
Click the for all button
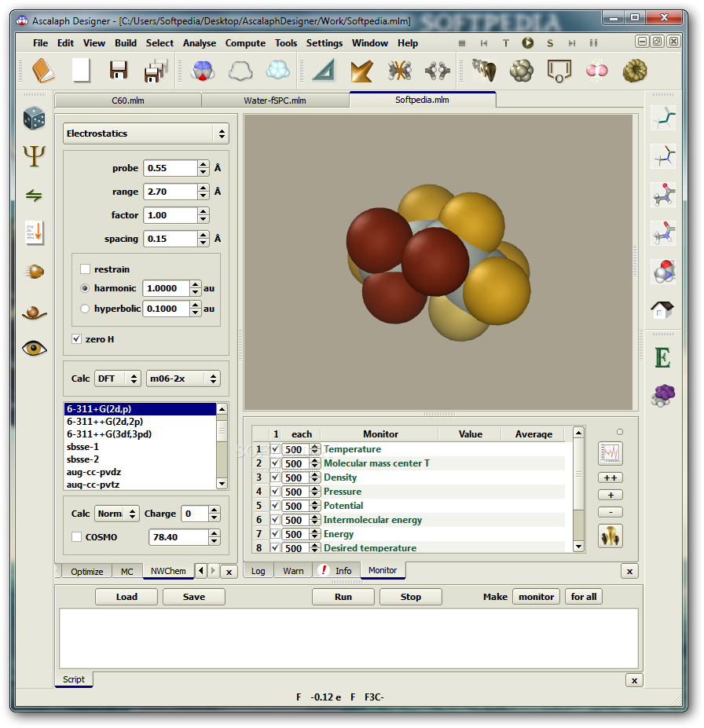click(x=583, y=597)
